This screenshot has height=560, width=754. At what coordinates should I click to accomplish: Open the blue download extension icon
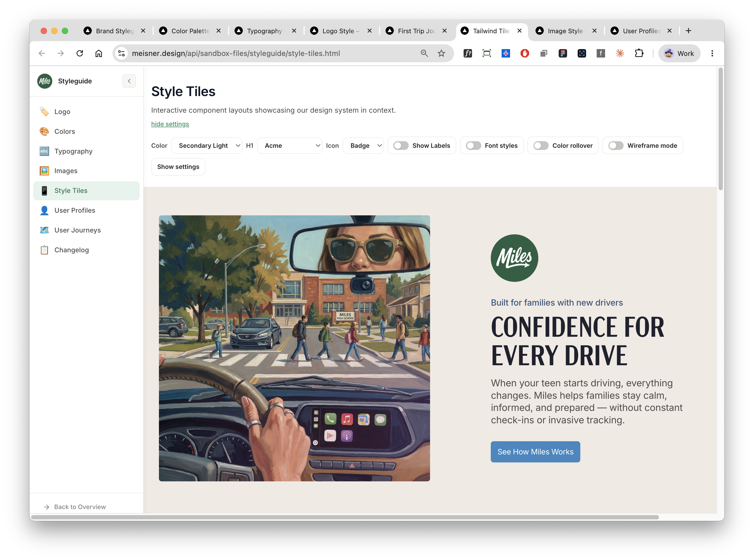tap(506, 53)
